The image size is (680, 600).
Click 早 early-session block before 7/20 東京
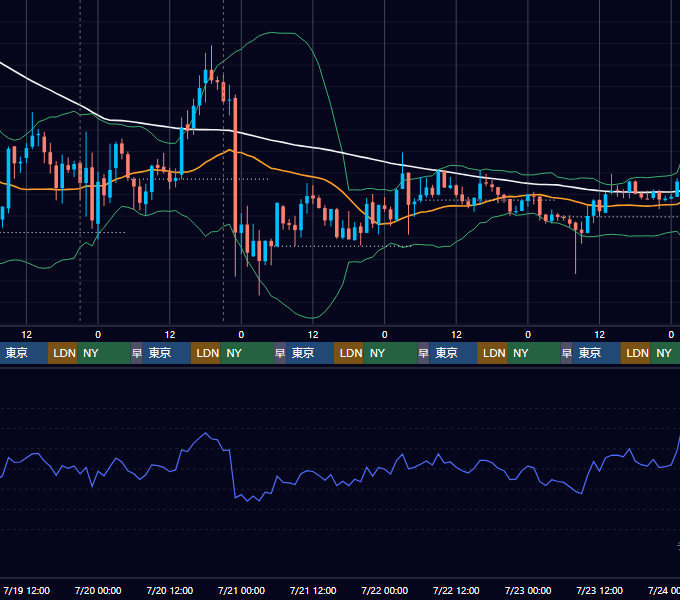tap(137, 353)
